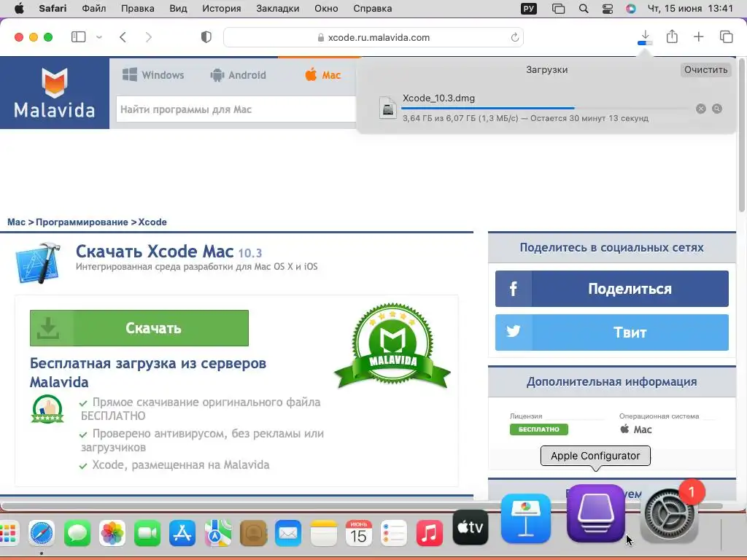Image resolution: width=747 pixels, height=560 pixels.
Task: Stop the Xcode_10.3.dmg download
Action: [x=701, y=109]
